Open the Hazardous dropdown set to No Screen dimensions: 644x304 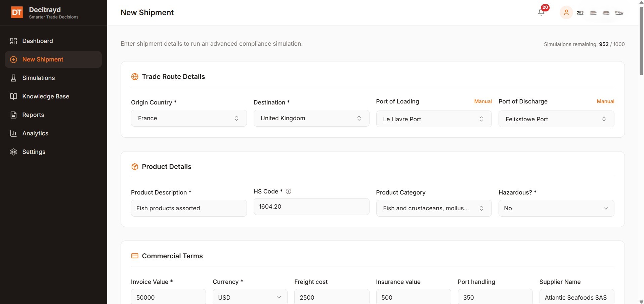point(556,208)
